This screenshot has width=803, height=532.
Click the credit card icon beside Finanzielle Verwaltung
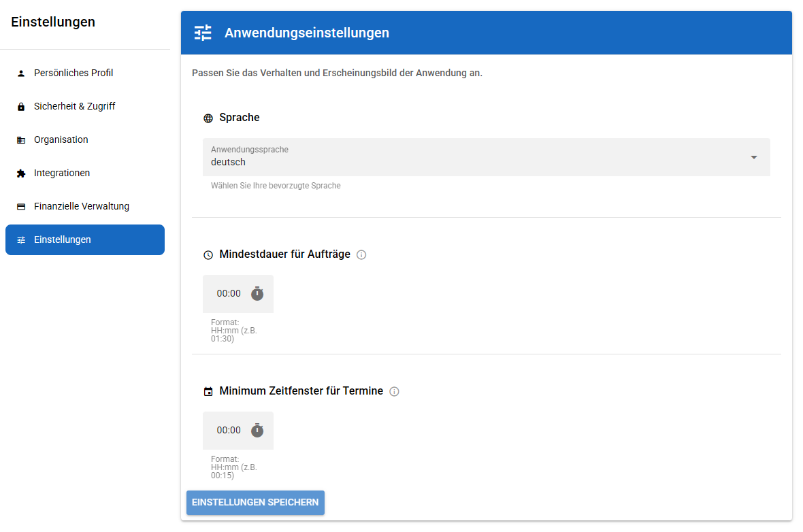21,207
